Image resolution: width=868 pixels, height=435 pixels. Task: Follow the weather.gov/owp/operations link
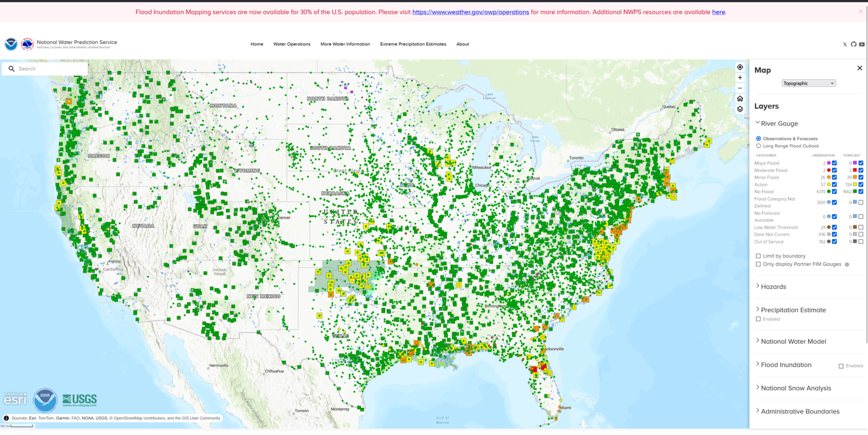pos(470,12)
